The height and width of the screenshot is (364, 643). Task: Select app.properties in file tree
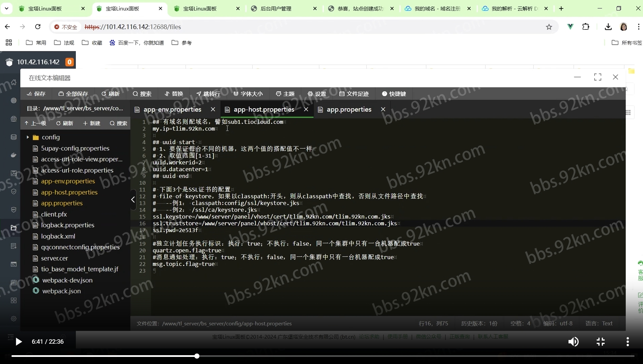(x=62, y=203)
